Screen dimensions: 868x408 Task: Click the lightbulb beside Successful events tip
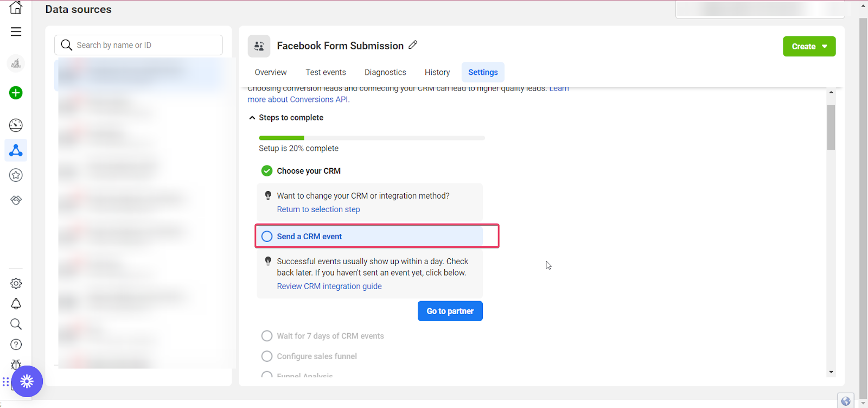tap(267, 261)
